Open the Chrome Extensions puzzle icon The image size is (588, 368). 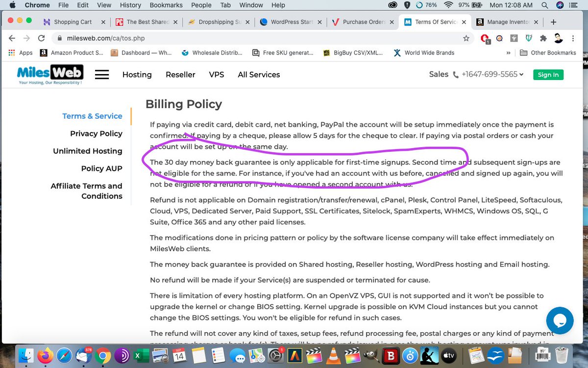click(543, 38)
